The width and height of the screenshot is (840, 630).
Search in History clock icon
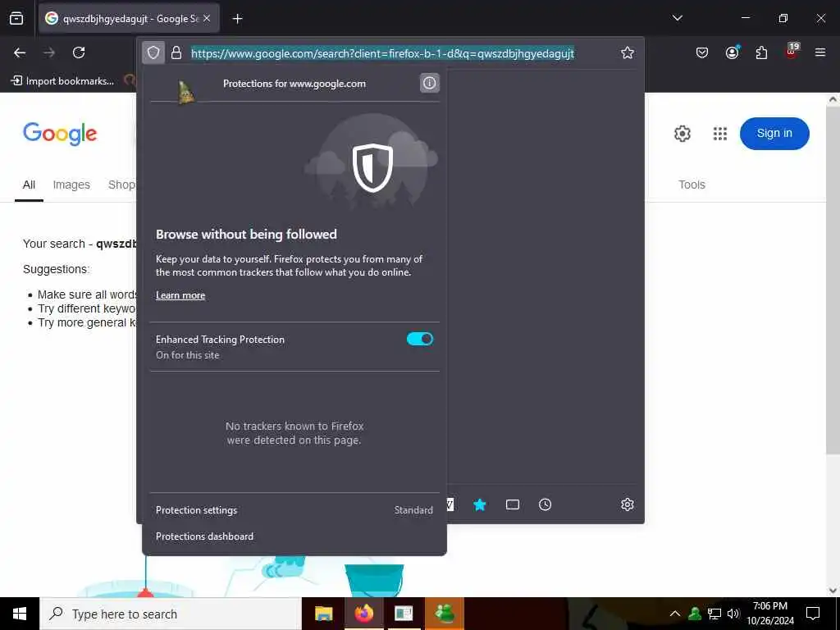tap(545, 504)
